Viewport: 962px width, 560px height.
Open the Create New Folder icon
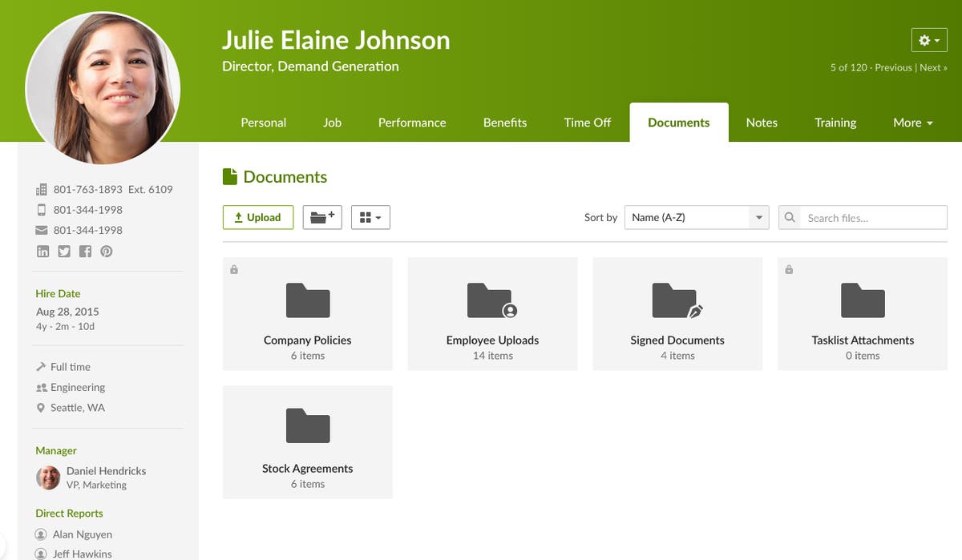[x=321, y=216]
